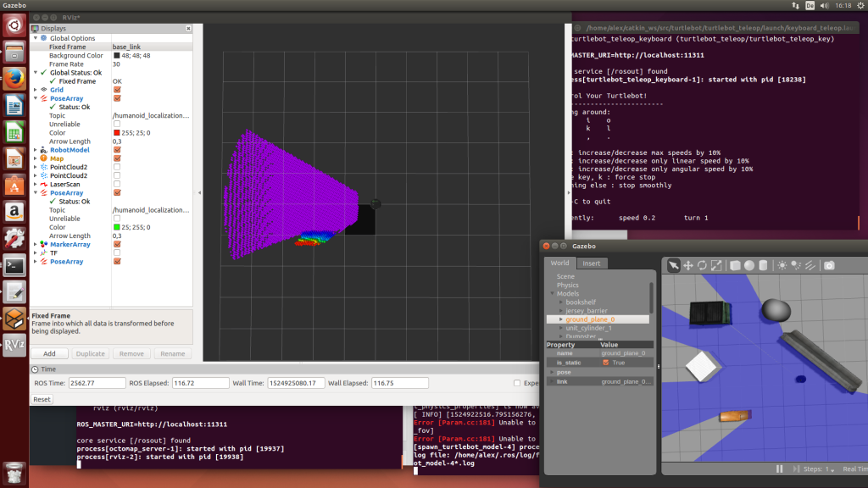Open the green PoseArray color swatch
The height and width of the screenshot is (488, 868).
click(116, 227)
